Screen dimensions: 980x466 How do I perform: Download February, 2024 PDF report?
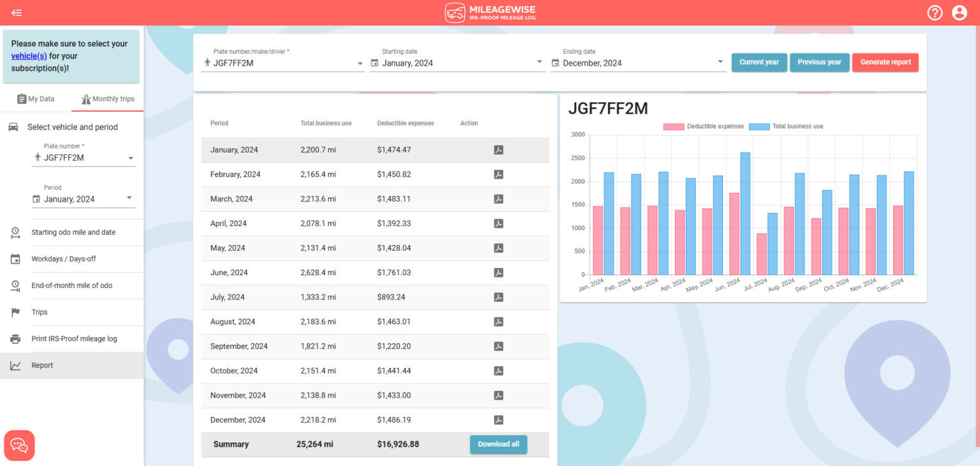[498, 174]
